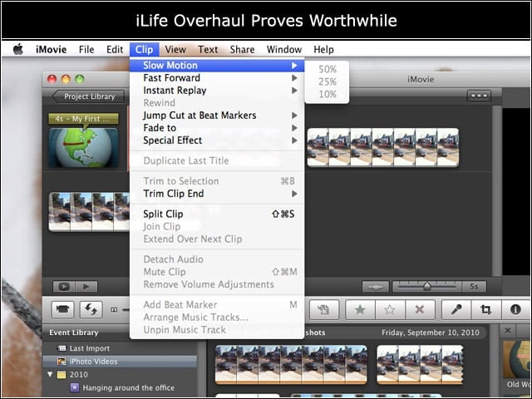Expand the Slow Motion submenu

point(217,65)
